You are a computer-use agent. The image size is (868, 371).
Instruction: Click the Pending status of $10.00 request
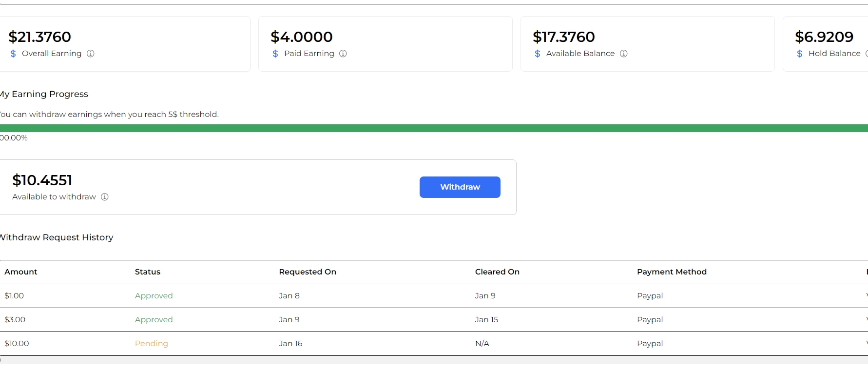coord(152,344)
